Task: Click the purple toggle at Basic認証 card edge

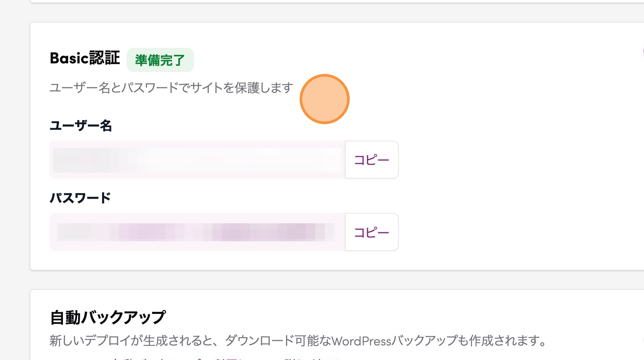Action: click(643, 51)
